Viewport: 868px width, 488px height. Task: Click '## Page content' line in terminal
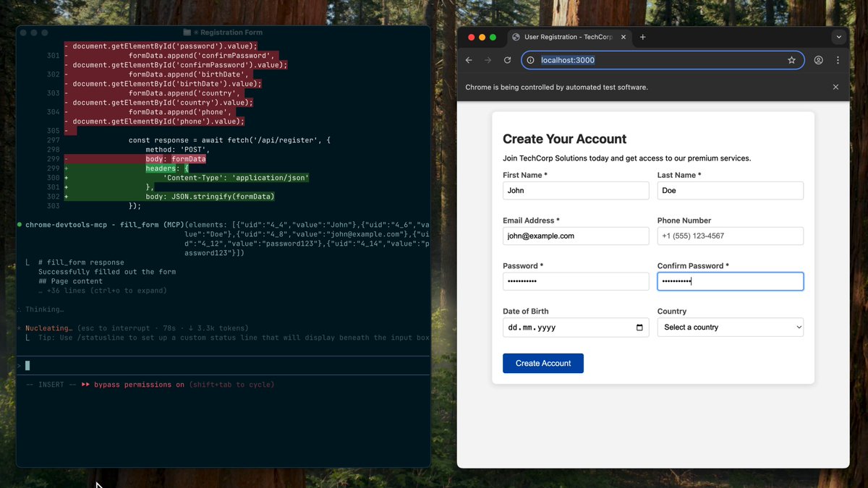(70, 281)
